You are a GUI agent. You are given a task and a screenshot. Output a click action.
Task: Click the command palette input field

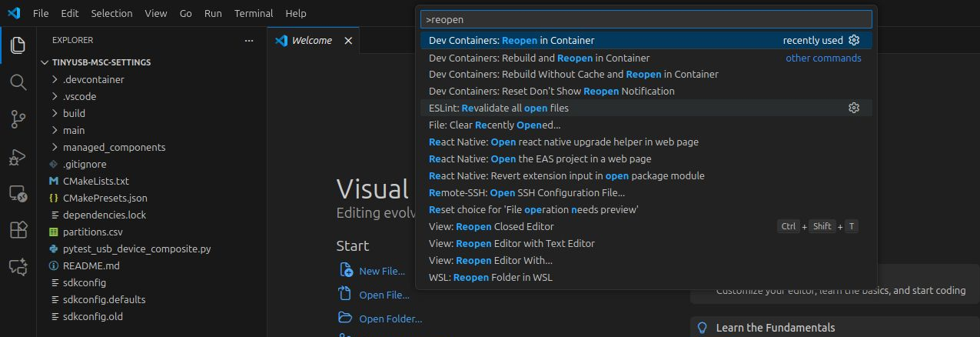point(646,19)
